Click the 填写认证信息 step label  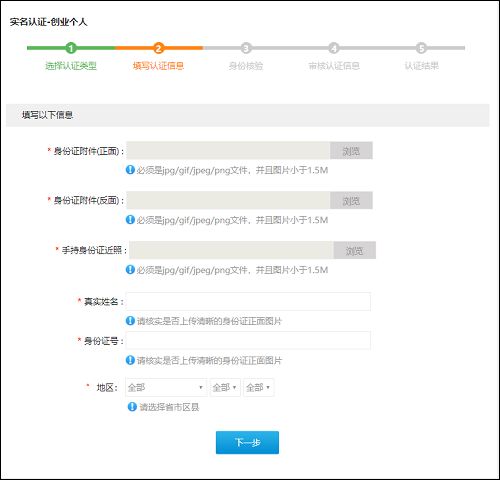158,66
